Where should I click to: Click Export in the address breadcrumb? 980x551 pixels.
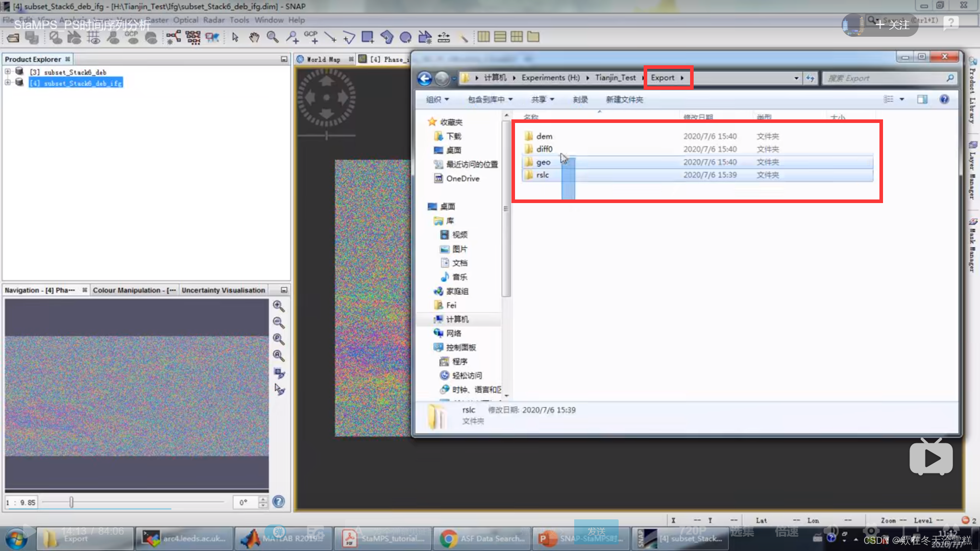tap(662, 78)
